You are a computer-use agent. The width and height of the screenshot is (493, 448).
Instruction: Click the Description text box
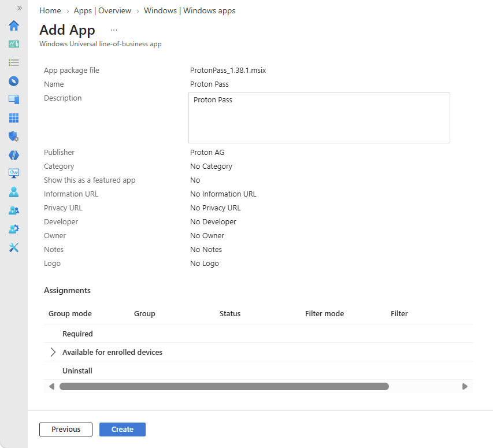(319, 118)
